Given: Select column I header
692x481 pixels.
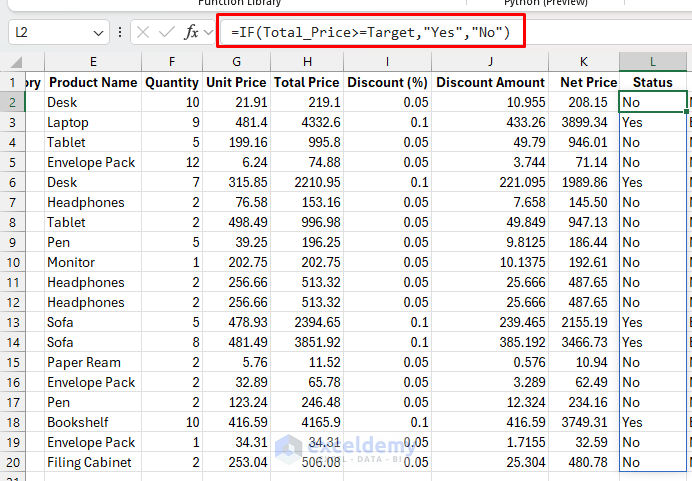Looking at the screenshot, I should 387,62.
